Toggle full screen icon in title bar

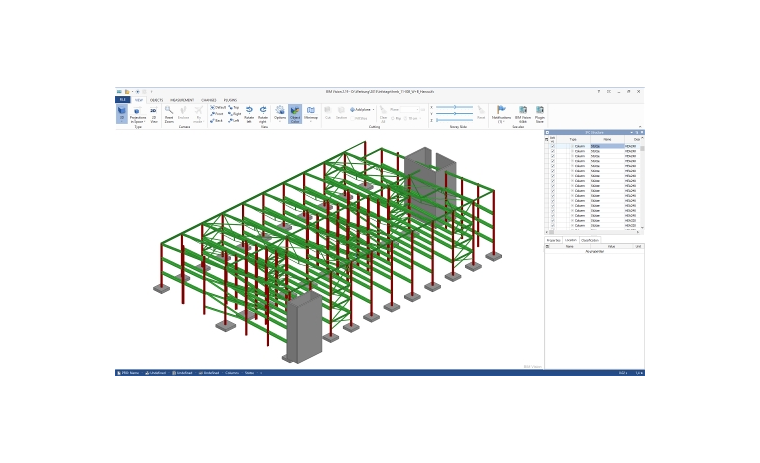[x=609, y=92]
